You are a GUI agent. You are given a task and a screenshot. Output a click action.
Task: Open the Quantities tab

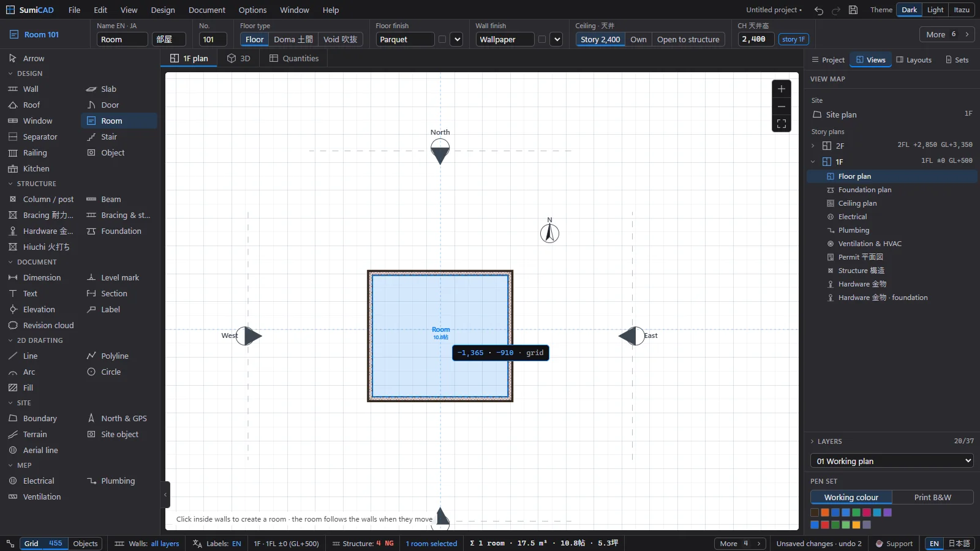click(x=294, y=59)
